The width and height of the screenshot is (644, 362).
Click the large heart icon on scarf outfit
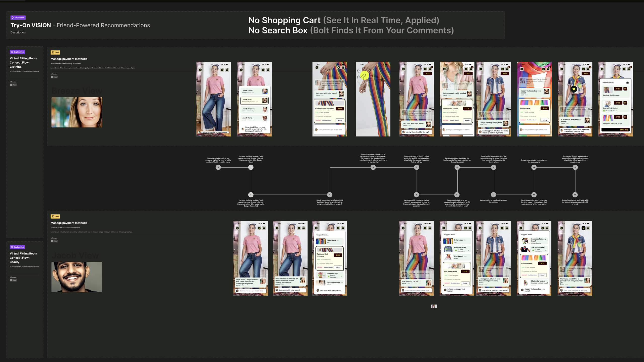click(x=574, y=89)
